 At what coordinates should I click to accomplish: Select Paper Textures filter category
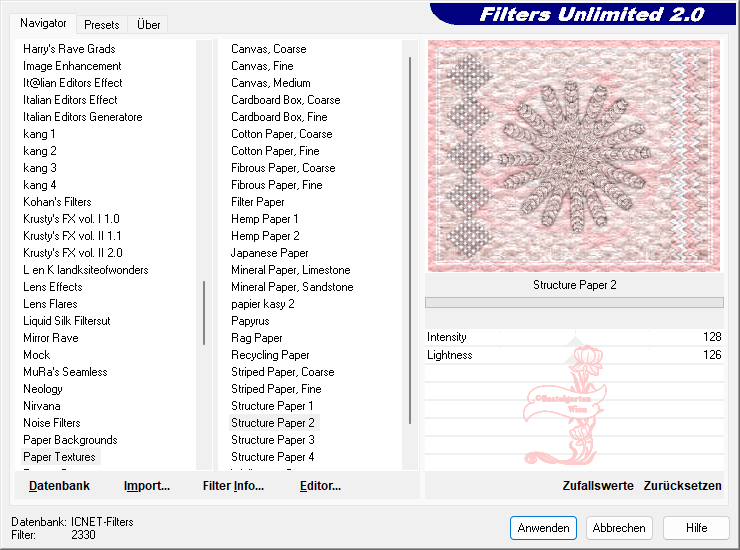click(x=60, y=457)
